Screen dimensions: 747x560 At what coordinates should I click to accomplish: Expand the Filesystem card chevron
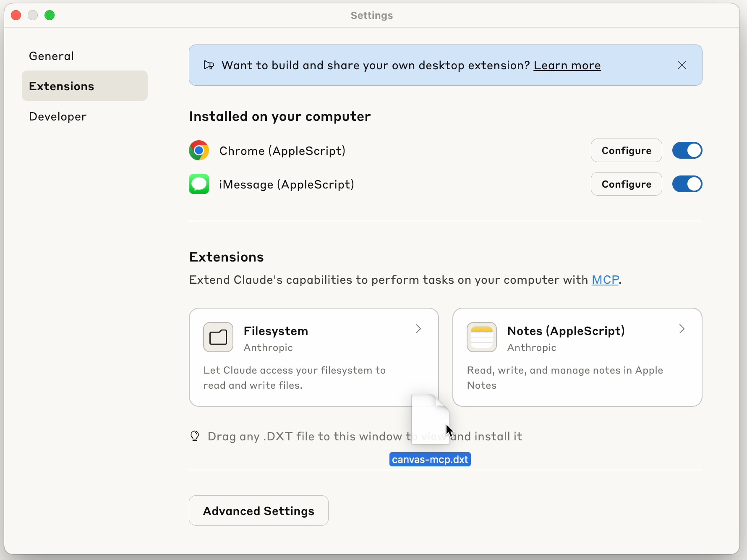click(418, 329)
